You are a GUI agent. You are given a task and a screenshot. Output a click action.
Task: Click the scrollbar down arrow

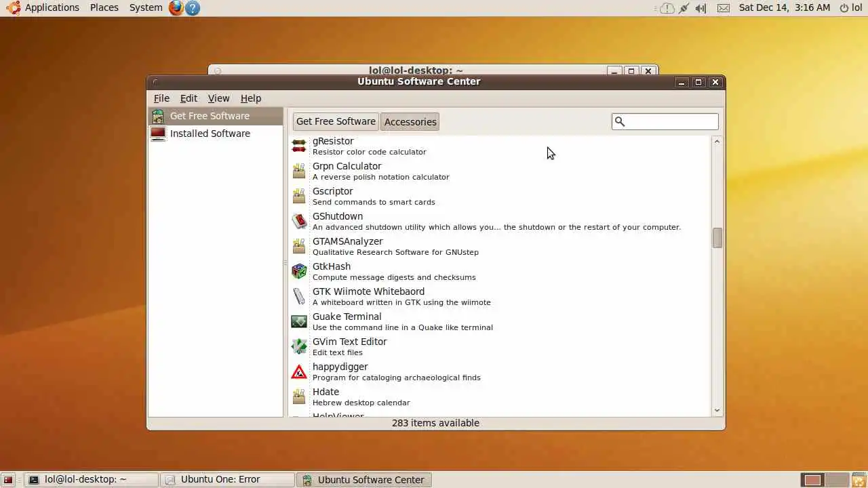click(717, 411)
